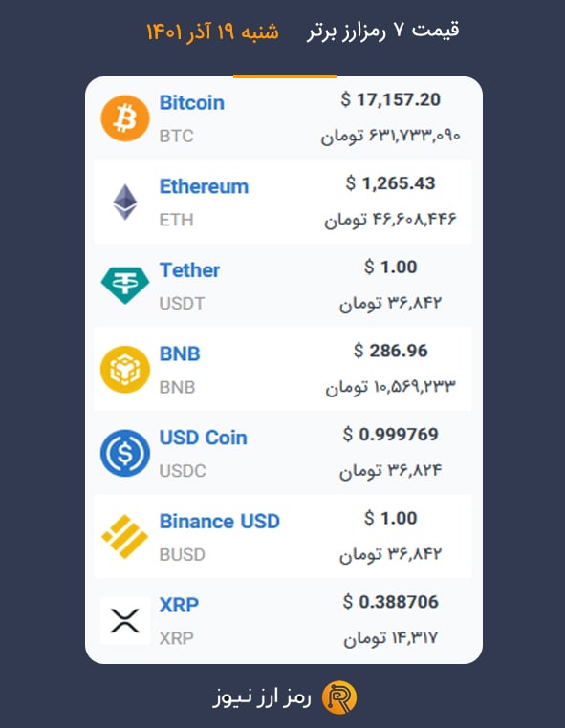The width and height of the screenshot is (565, 728).
Task: Select the Binance USD name link
Action: click(219, 521)
